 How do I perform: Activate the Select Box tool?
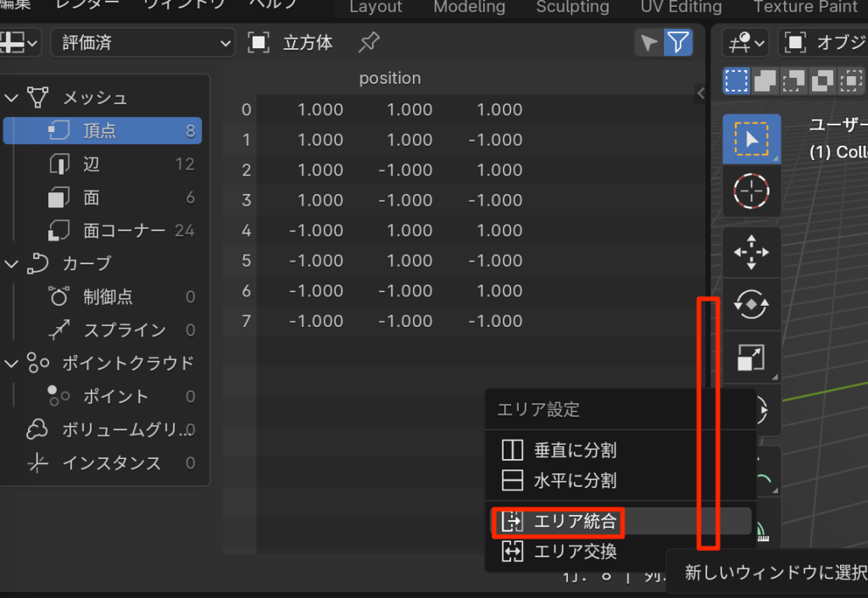tap(751, 140)
